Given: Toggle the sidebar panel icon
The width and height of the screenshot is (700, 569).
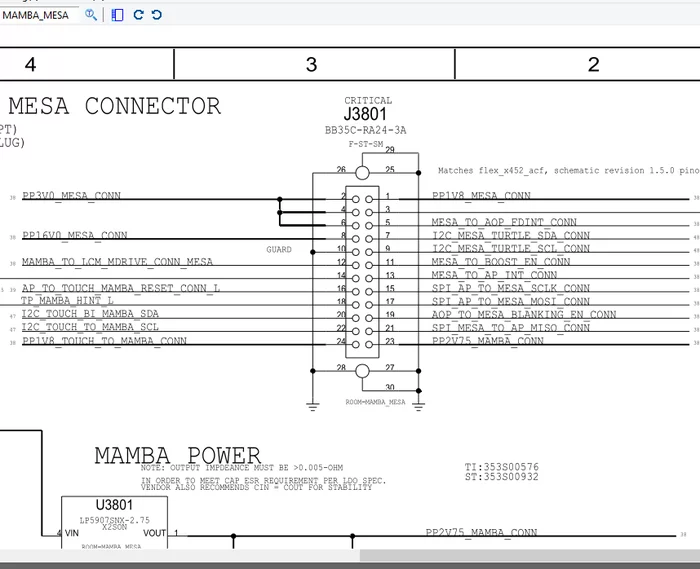Looking at the screenshot, I should point(117,15).
